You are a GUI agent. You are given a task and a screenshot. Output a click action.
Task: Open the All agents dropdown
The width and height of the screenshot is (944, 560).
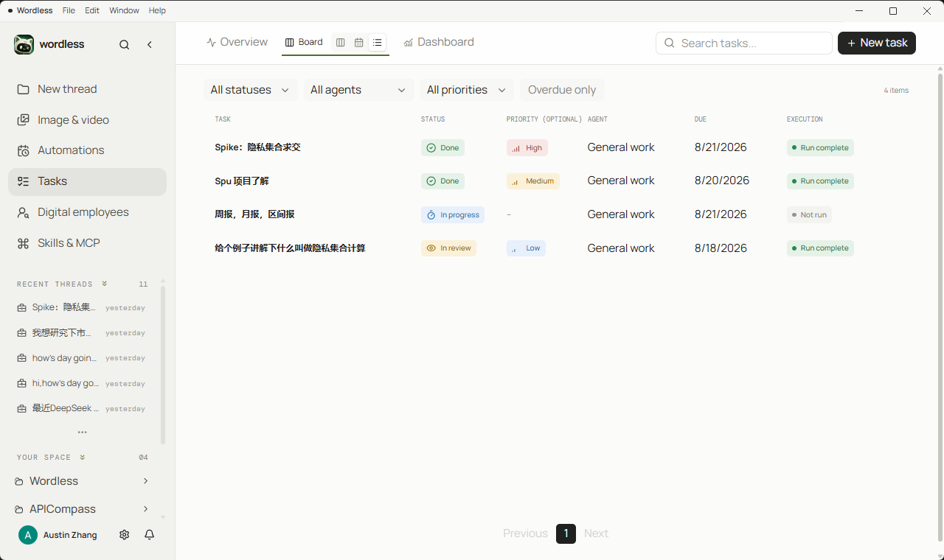358,90
